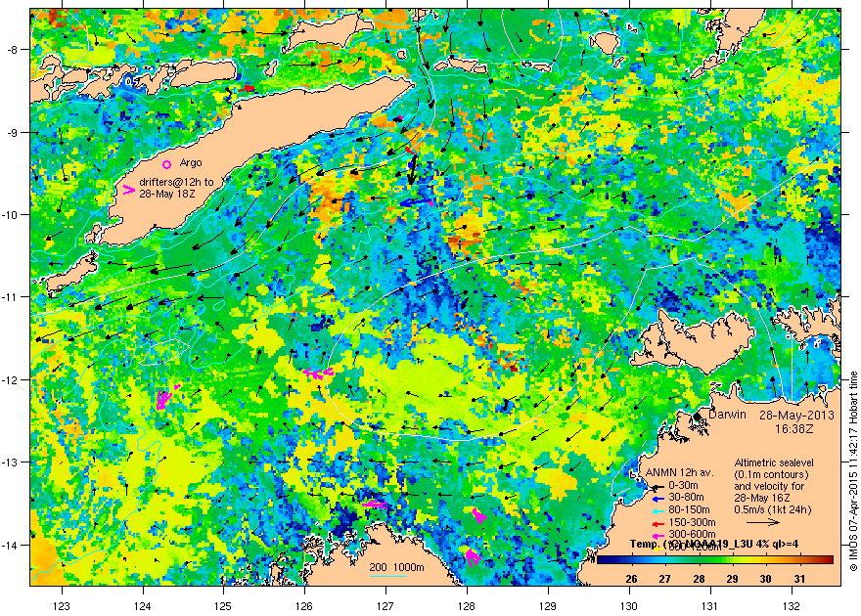Click the '29' colour bar label

pos(733,579)
